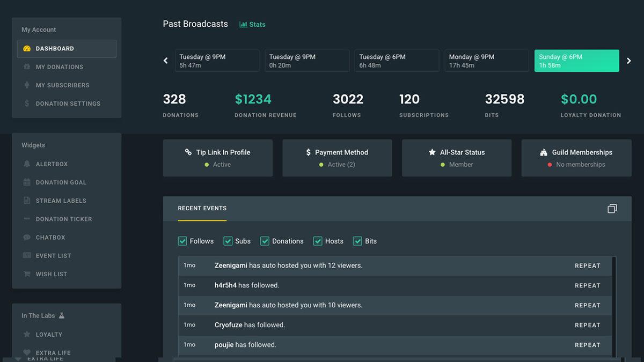This screenshot has height=362, width=644.
Task: Select the Sunday @ 6PM broadcast card
Action: click(x=576, y=61)
